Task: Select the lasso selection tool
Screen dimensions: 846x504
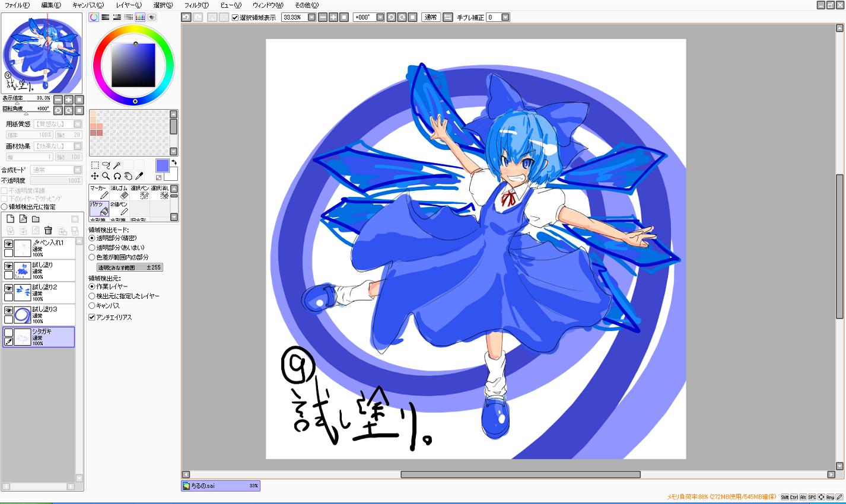Action: [106, 165]
